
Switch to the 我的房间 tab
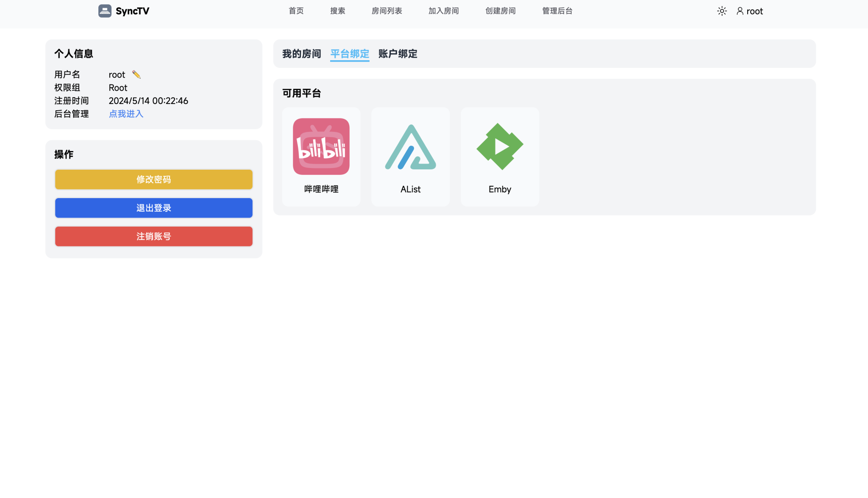tap(301, 54)
